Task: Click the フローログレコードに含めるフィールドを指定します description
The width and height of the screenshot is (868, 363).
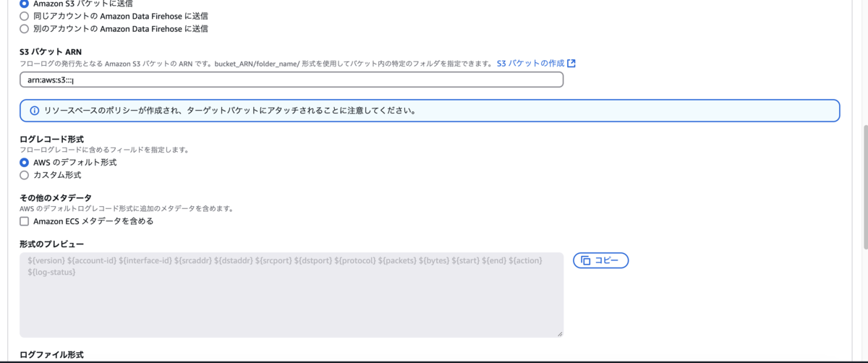Action: coord(104,150)
